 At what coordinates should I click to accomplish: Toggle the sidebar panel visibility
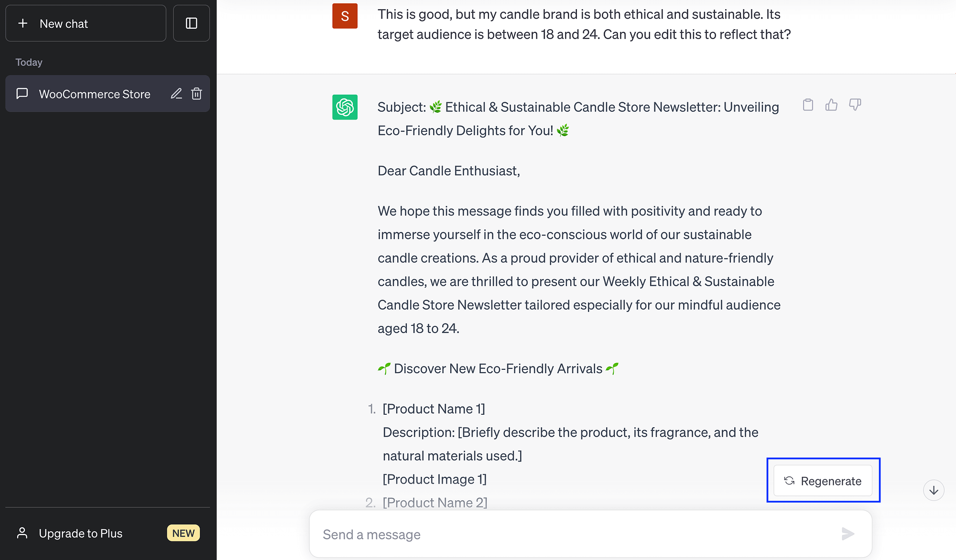click(191, 23)
